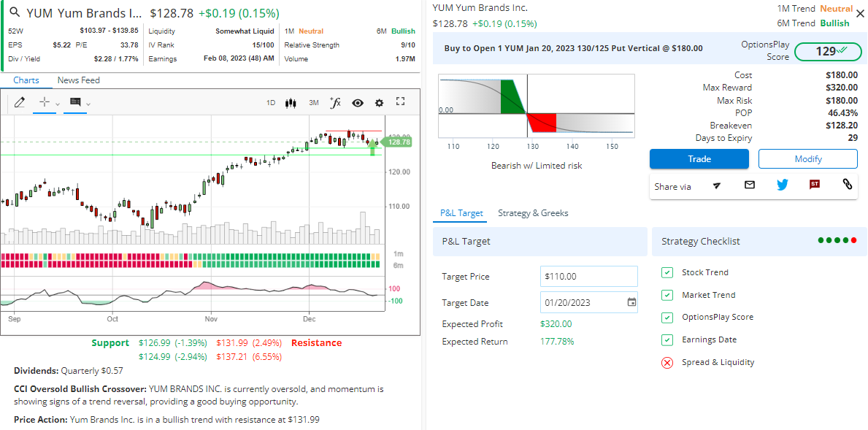Open the 1D interval selector
This screenshot has width=868, height=430.
271,102
